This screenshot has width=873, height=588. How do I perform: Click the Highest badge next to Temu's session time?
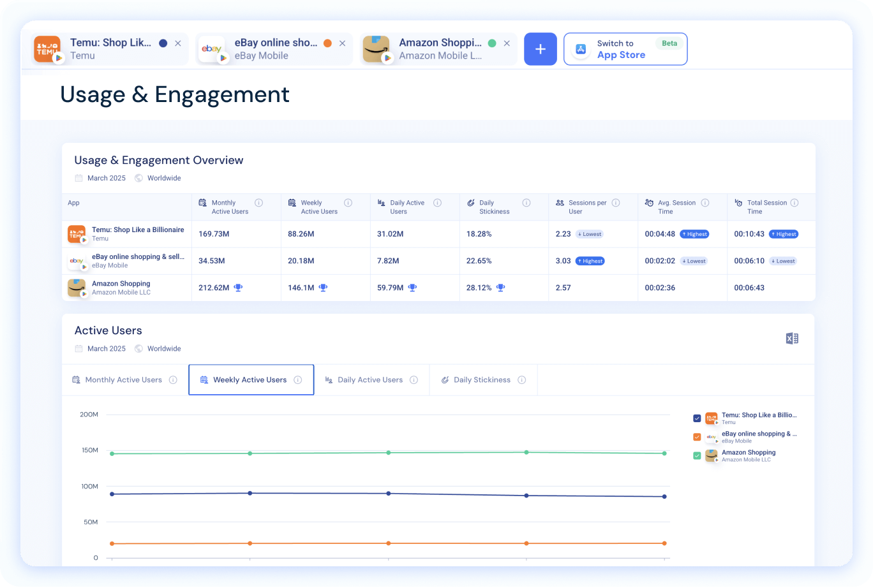coord(694,234)
